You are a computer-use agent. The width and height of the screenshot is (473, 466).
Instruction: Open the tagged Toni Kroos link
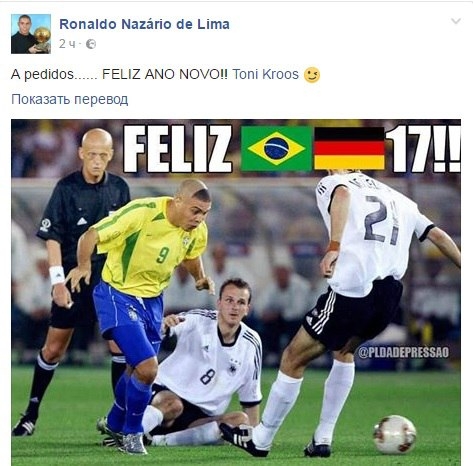tap(265, 74)
